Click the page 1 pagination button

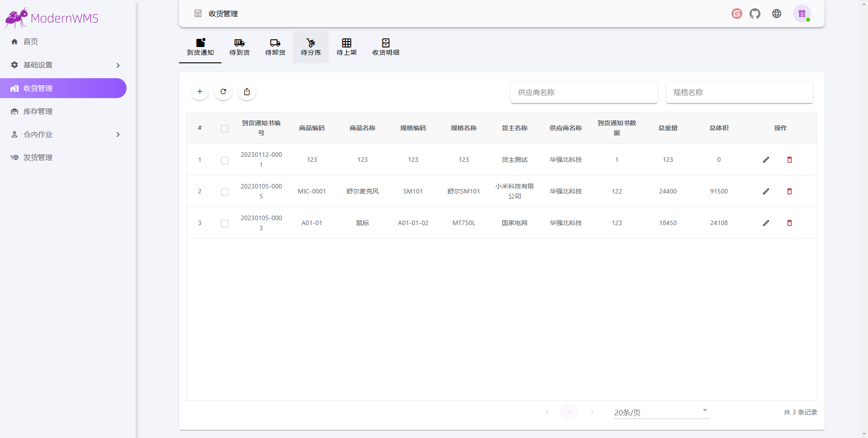point(570,412)
